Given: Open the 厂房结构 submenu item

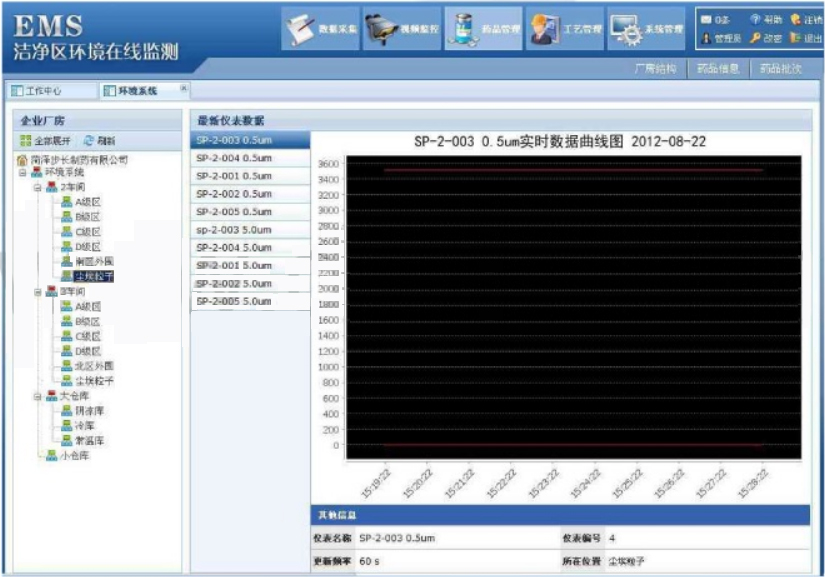Looking at the screenshot, I should 656,69.
